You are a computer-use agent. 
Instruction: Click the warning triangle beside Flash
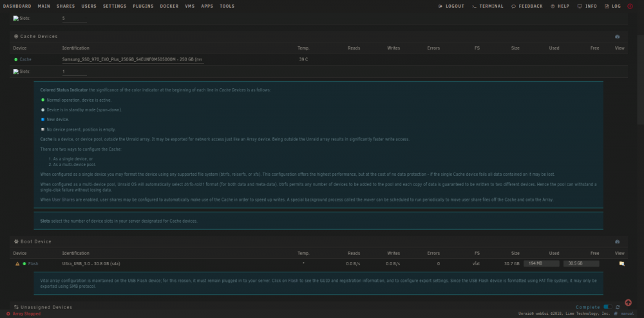coord(17,263)
